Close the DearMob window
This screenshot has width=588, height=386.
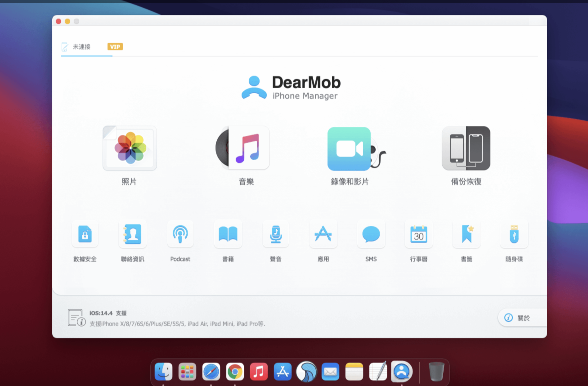[58, 22]
